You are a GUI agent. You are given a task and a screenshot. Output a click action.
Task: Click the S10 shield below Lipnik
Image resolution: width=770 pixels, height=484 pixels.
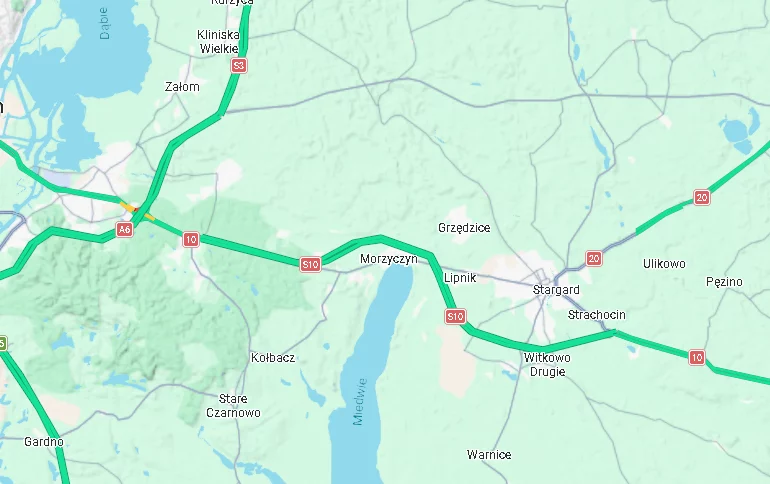click(455, 316)
